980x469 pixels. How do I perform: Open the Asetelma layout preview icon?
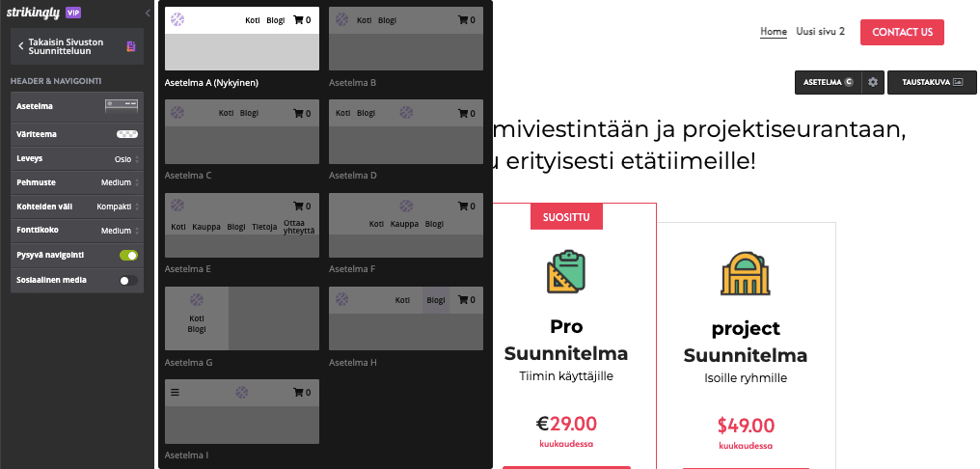[122, 105]
